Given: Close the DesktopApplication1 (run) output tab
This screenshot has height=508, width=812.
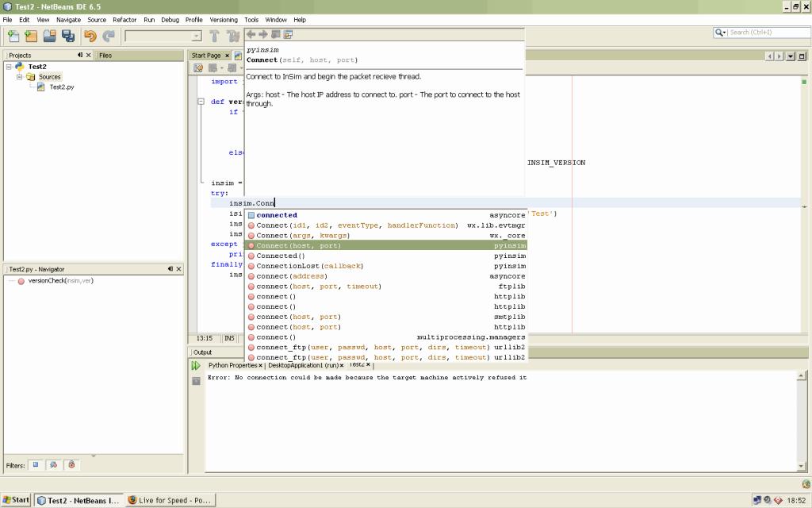Looking at the screenshot, I should tap(342, 365).
